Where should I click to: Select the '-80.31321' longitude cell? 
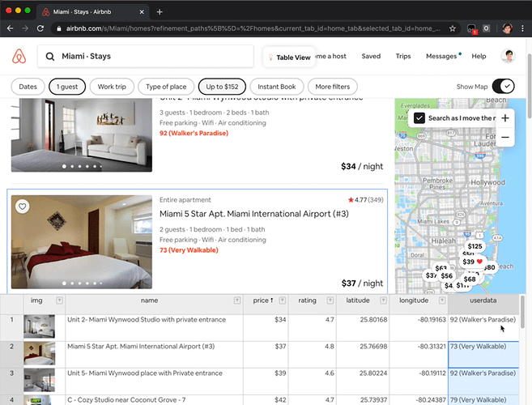pos(419,355)
